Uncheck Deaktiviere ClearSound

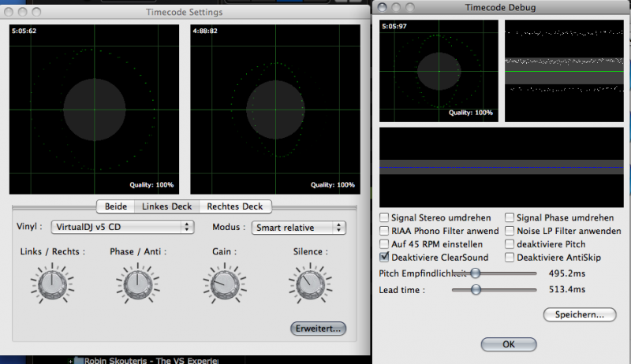(x=385, y=257)
